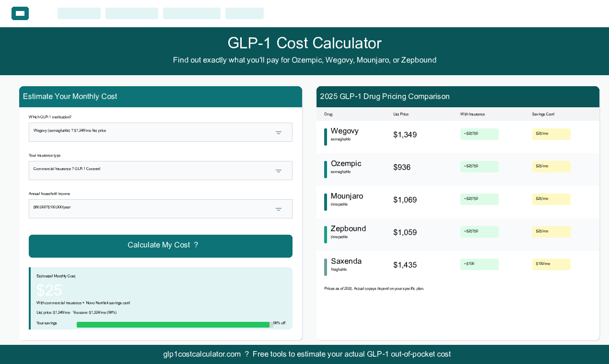Select the Ozempic drug name in table
Screen dimensions: 609x364
pos(346,164)
